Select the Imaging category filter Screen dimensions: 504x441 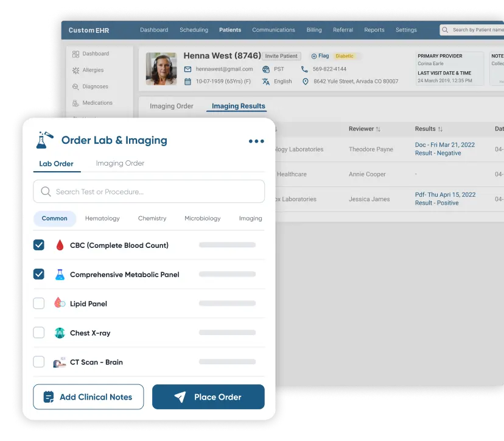(250, 219)
